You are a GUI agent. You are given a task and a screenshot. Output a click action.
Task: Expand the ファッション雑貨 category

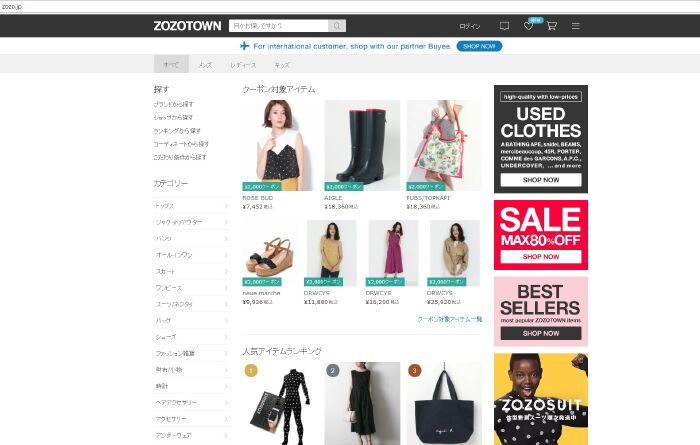click(x=192, y=353)
